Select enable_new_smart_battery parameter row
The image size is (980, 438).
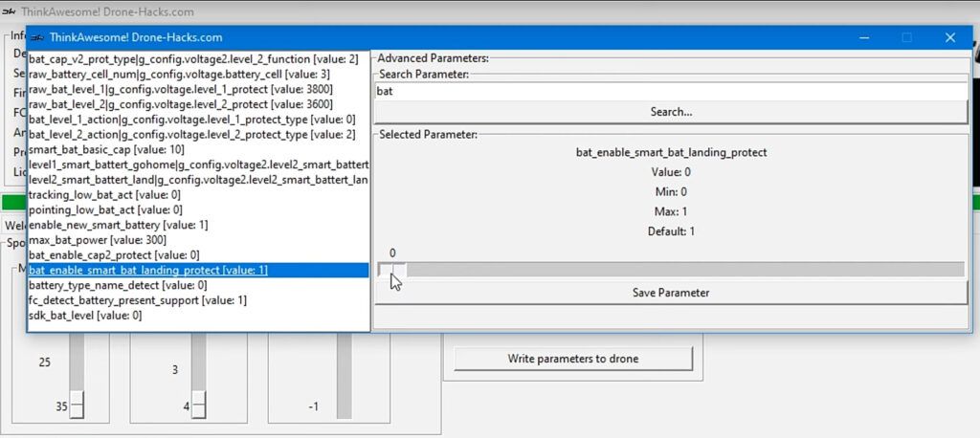pos(198,225)
